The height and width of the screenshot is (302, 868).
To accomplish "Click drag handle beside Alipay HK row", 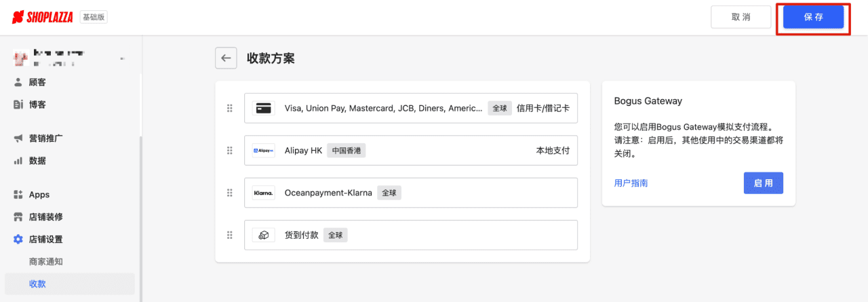I will point(229,151).
